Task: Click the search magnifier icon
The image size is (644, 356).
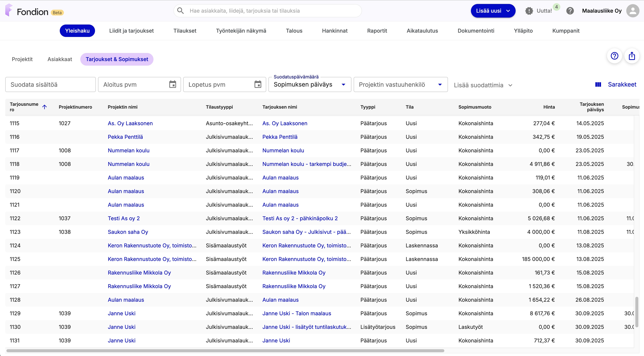Action: (180, 11)
